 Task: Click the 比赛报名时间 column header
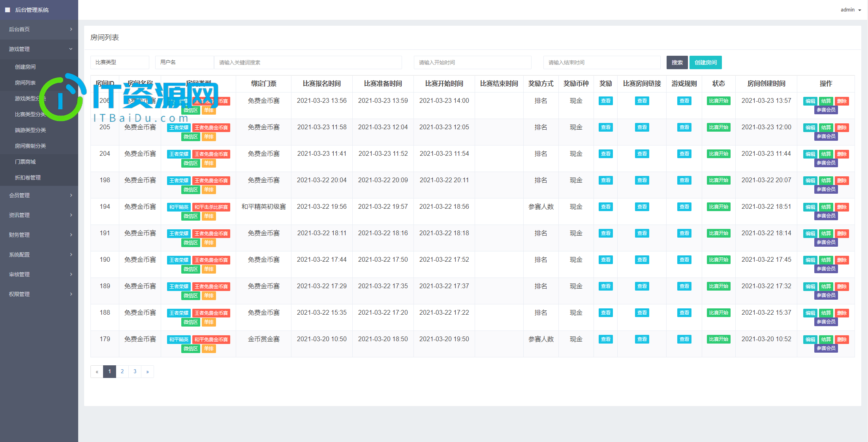pyautogui.click(x=321, y=84)
